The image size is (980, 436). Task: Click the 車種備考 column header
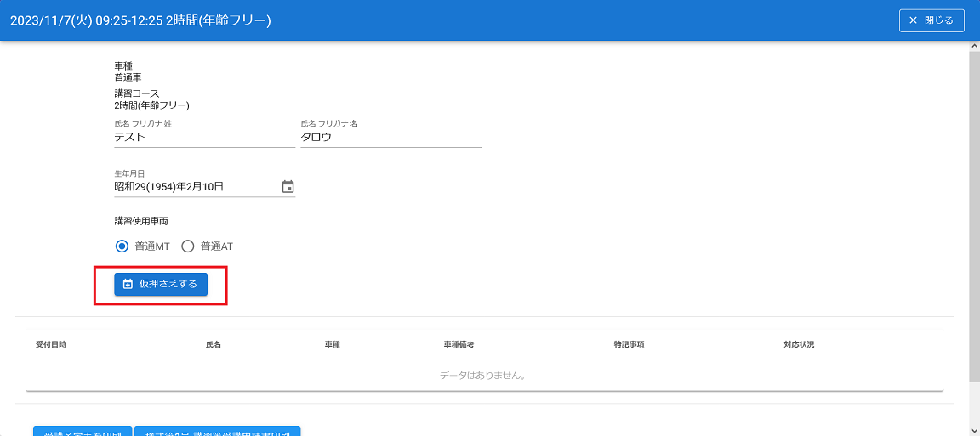coord(459,345)
